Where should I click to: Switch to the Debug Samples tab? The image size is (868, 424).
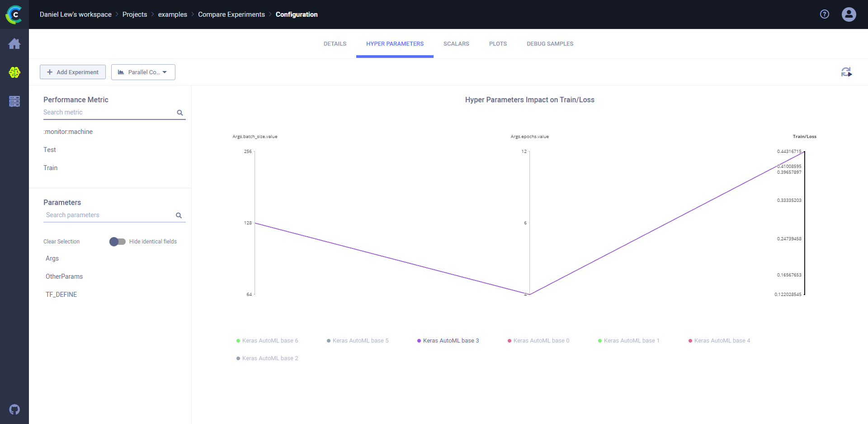550,44
